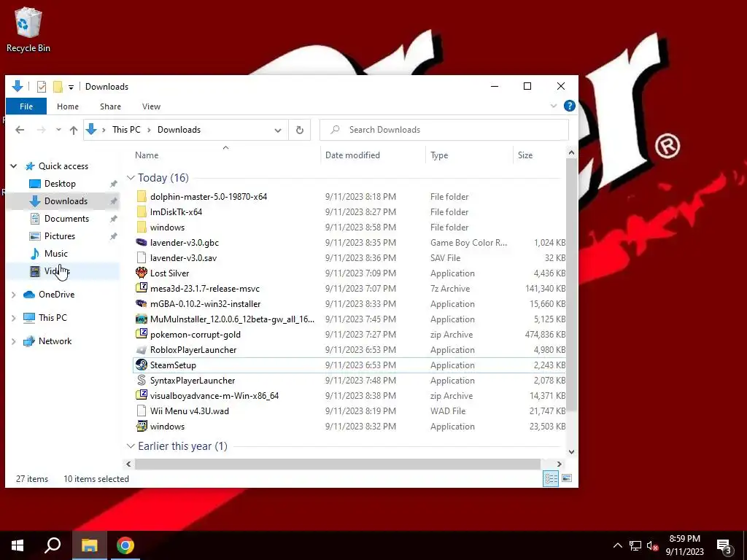
Task: Select the ImDiskTk-x64 folder icon
Action: click(x=141, y=212)
